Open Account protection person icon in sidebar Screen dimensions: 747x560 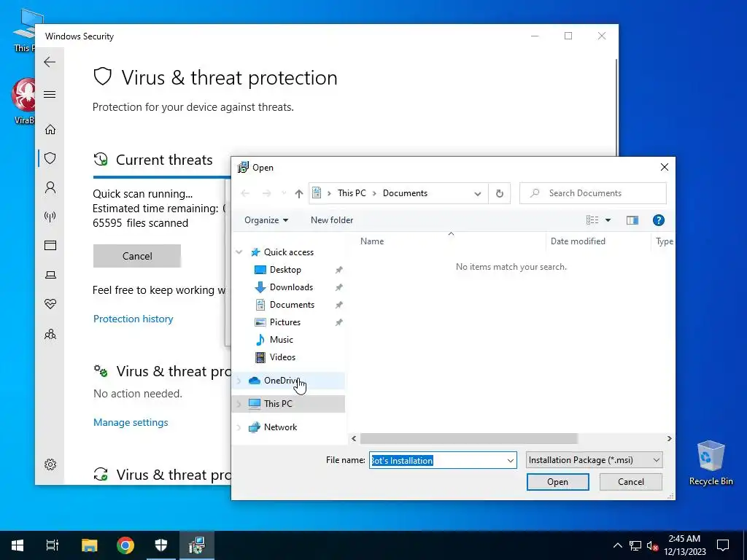[50, 187]
